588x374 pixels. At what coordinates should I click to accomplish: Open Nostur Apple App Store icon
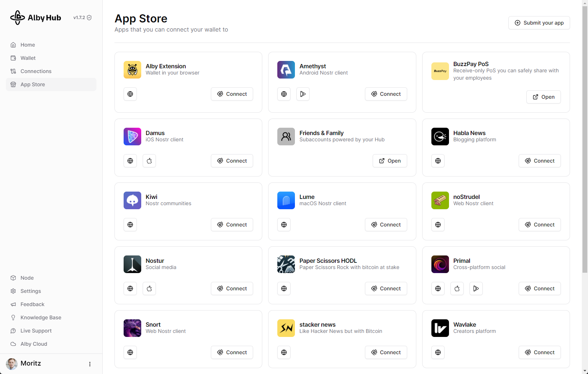click(149, 288)
